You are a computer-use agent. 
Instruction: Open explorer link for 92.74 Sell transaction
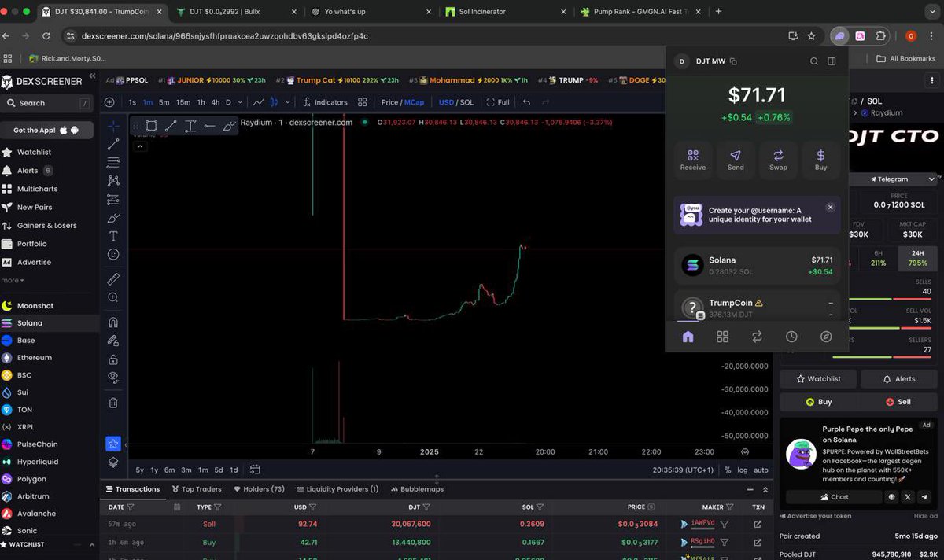coord(758,524)
